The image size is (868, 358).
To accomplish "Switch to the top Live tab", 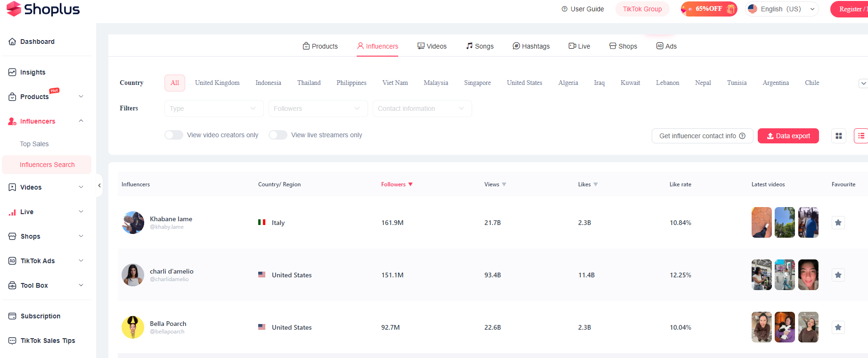I will [x=580, y=46].
